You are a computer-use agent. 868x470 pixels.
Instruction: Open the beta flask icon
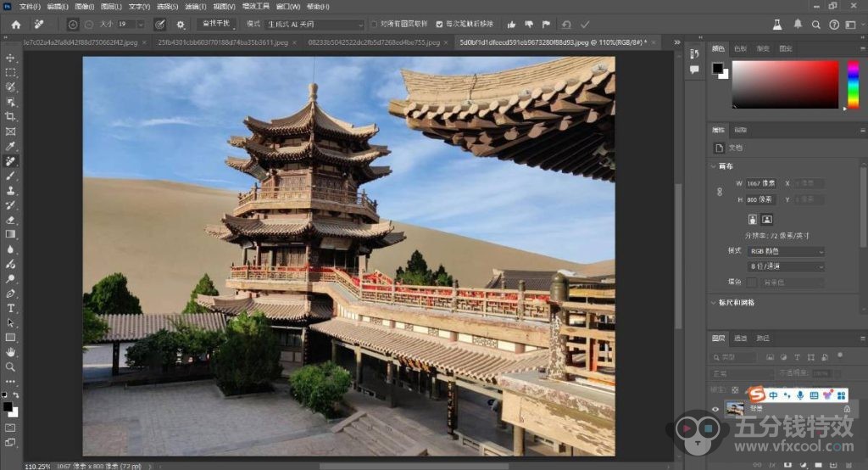pos(777,25)
